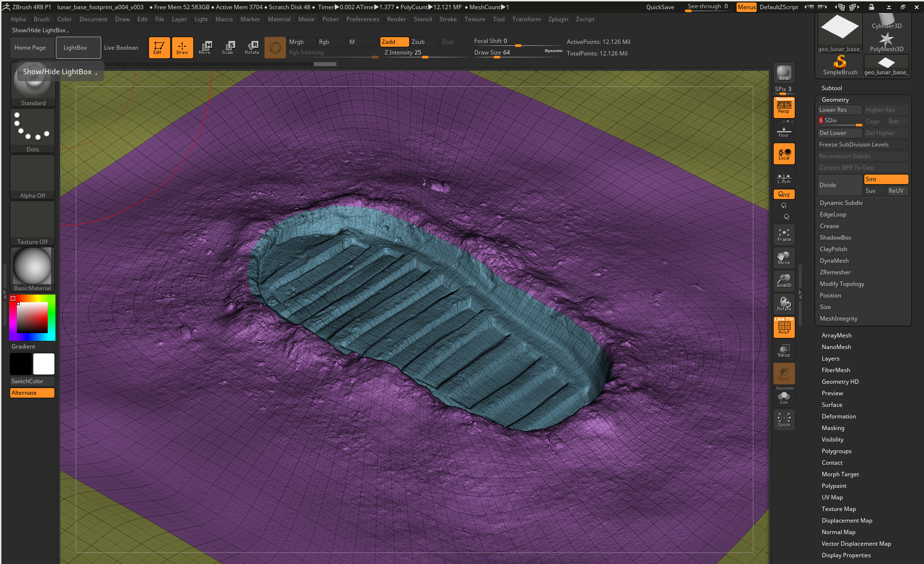
Task: Click the Divide button
Action: point(839,185)
